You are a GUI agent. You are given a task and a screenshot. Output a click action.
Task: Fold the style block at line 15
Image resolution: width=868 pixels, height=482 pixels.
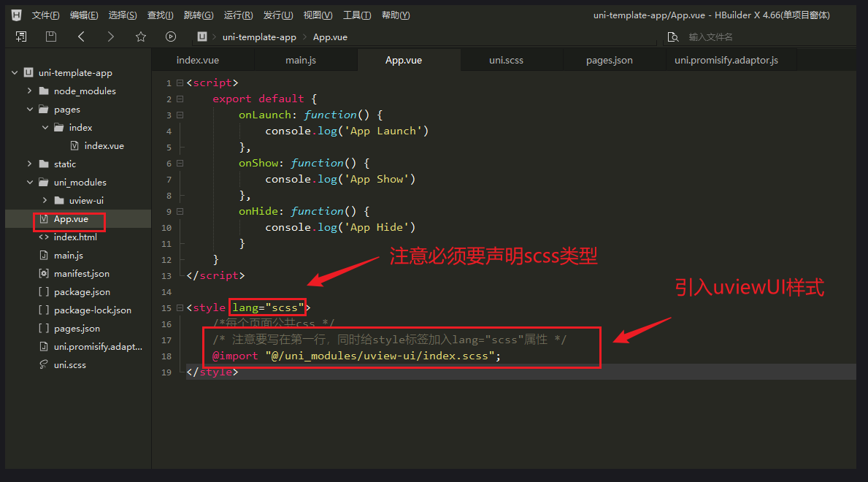click(x=180, y=307)
